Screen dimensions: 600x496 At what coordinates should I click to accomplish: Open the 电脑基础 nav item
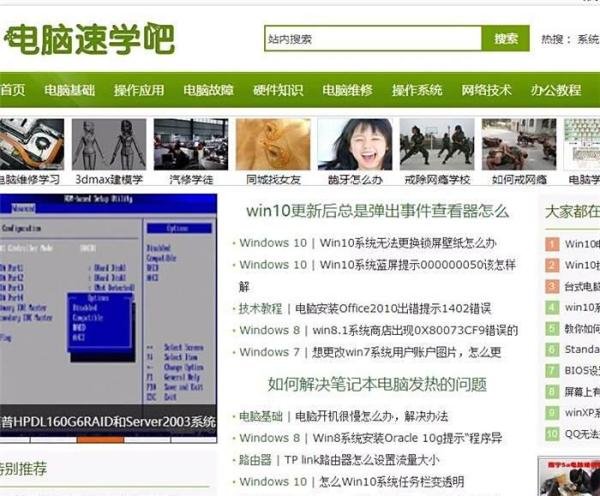[x=69, y=90]
